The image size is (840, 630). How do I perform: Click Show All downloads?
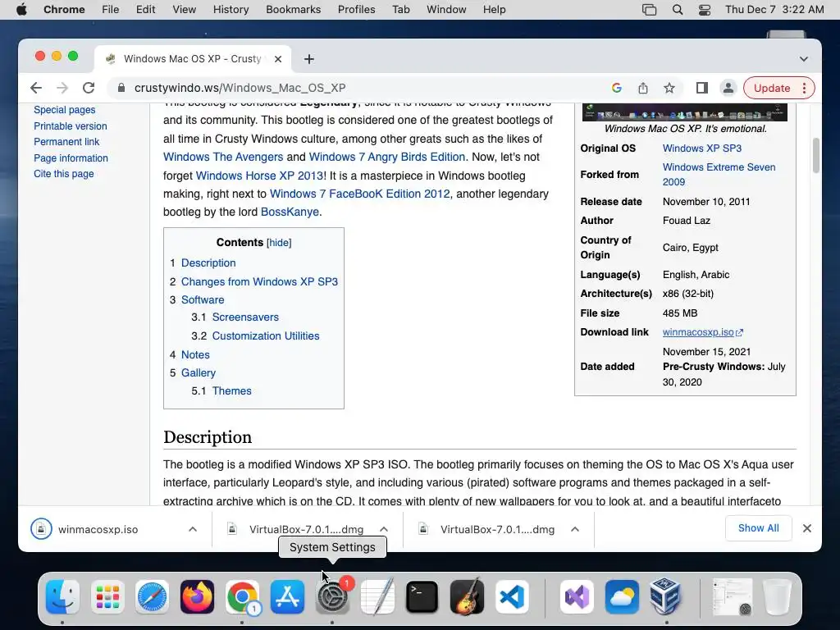coord(758,528)
